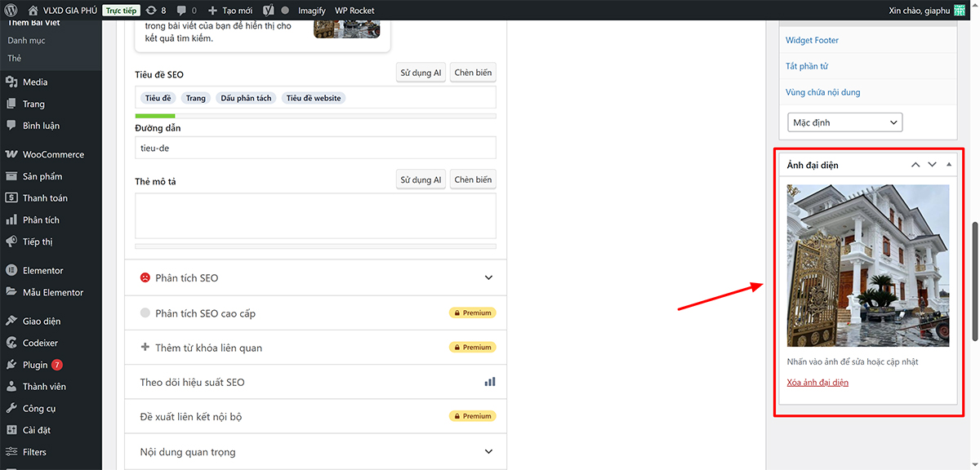The width and height of the screenshot is (980, 470).
Task: Click Sử dụng AI for Tiêu đề SEO
Action: [421, 73]
